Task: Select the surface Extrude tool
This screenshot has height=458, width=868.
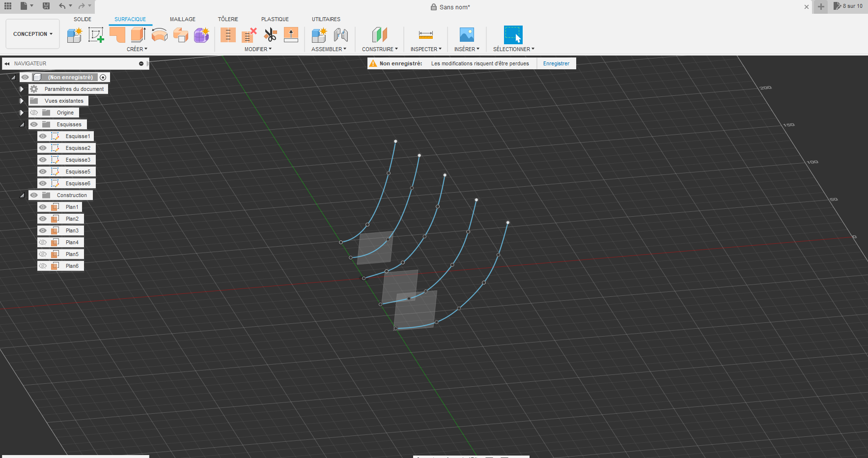Action: click(x=138, y=35)
